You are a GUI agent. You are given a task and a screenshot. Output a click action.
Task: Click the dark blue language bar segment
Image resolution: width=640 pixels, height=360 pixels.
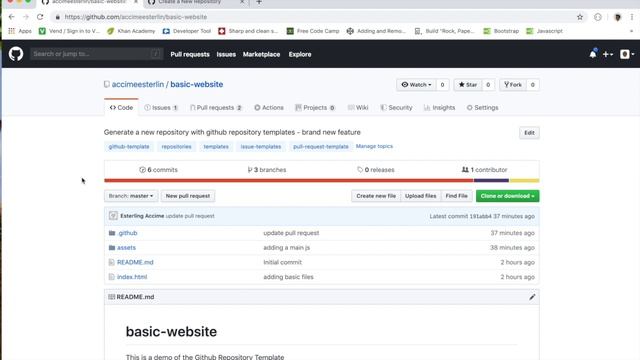[491, 180]
